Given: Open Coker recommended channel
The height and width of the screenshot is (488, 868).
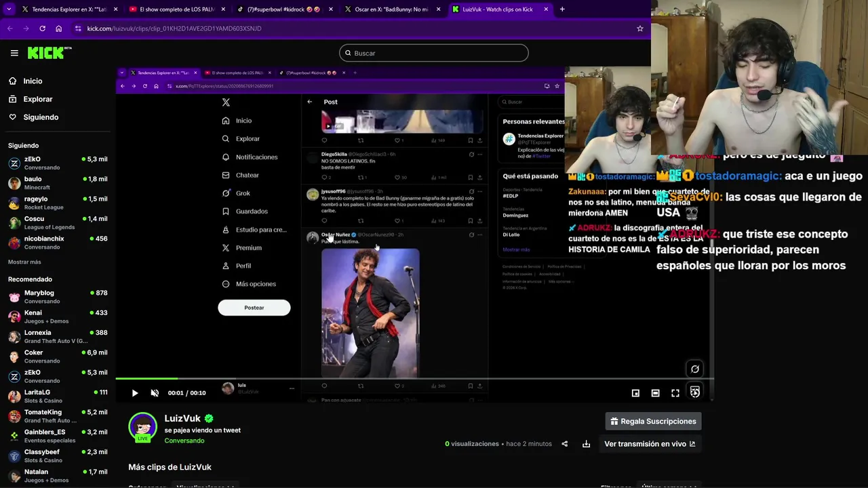Looking at the screenshot, I should click(x=58, y=357).
